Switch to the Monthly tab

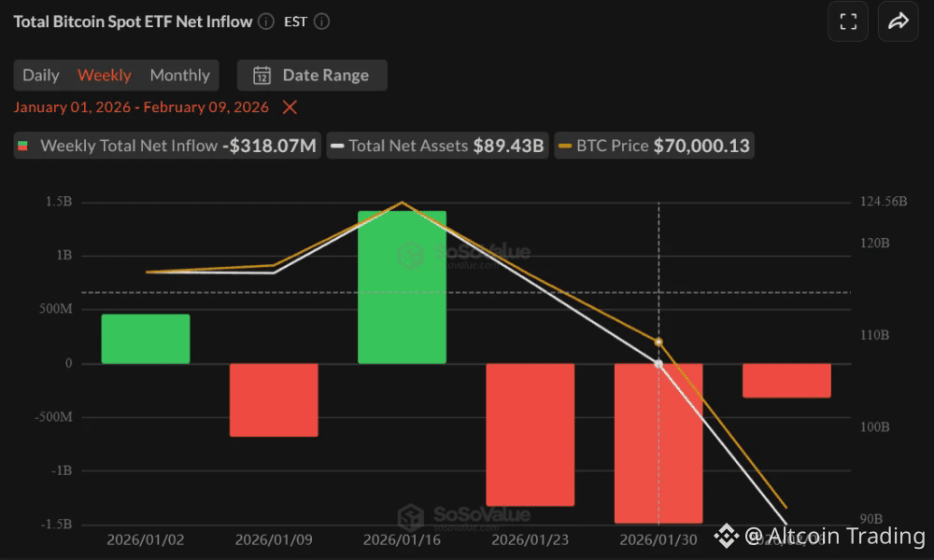click(x=179, y=76)
